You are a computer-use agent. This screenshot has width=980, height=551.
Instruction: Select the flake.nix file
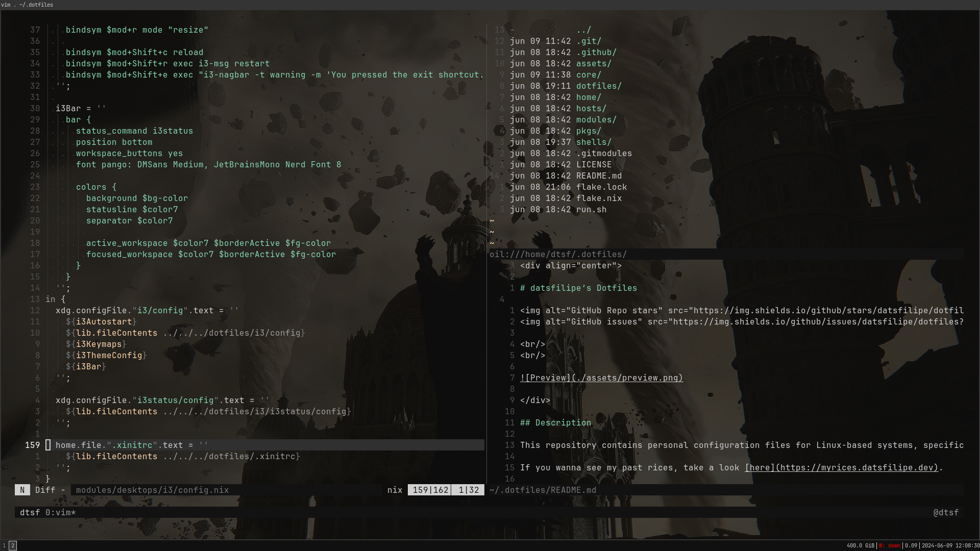[x=599, y=198]
